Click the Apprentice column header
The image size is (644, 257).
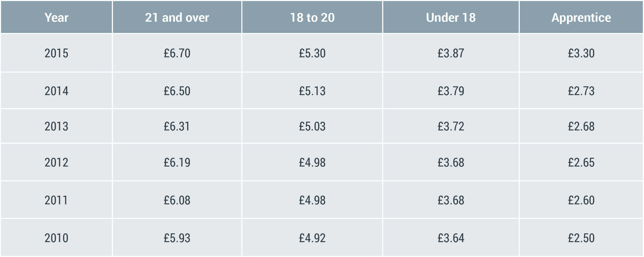(581, 18)
